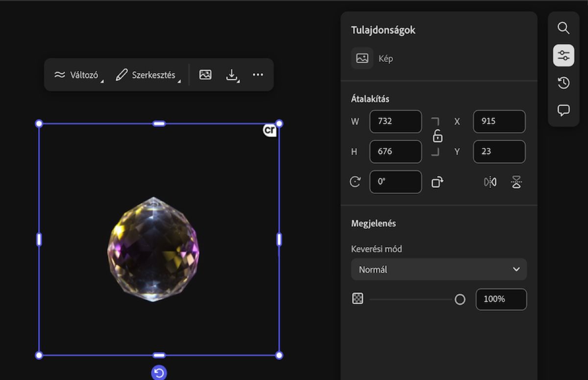Screen dimensions: 588x380
Task: Open the comments speech bubble icon
Action: [563, 110]
